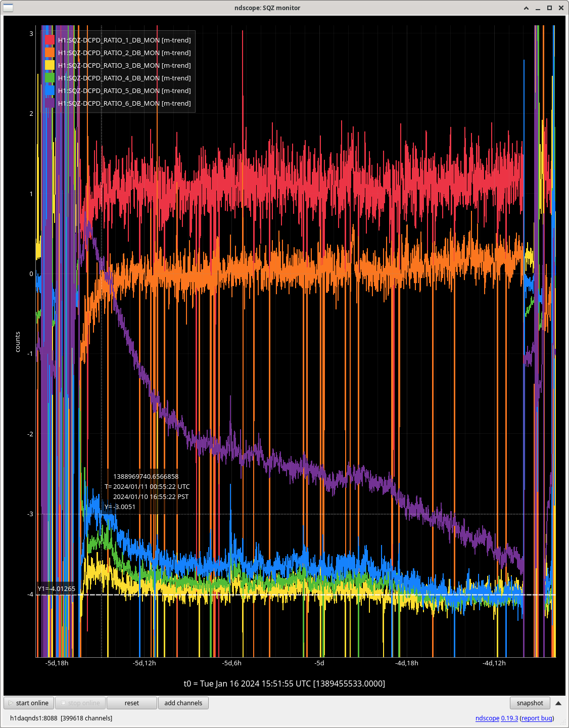
Task: Click the window menu icon in title bar
Action: [x=8, y=8]
